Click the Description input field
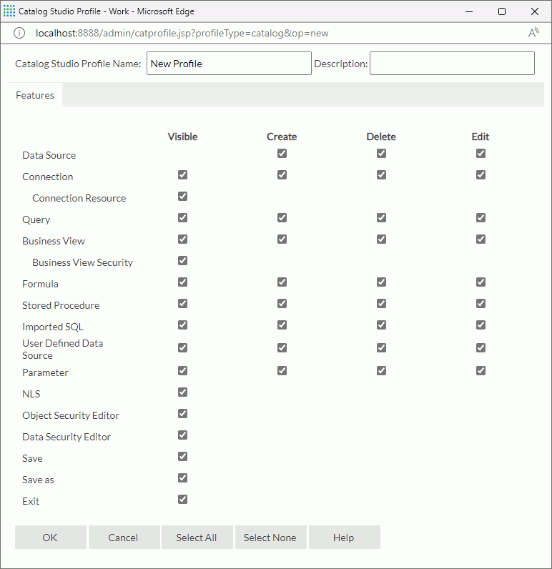 [x=452, y=63]
